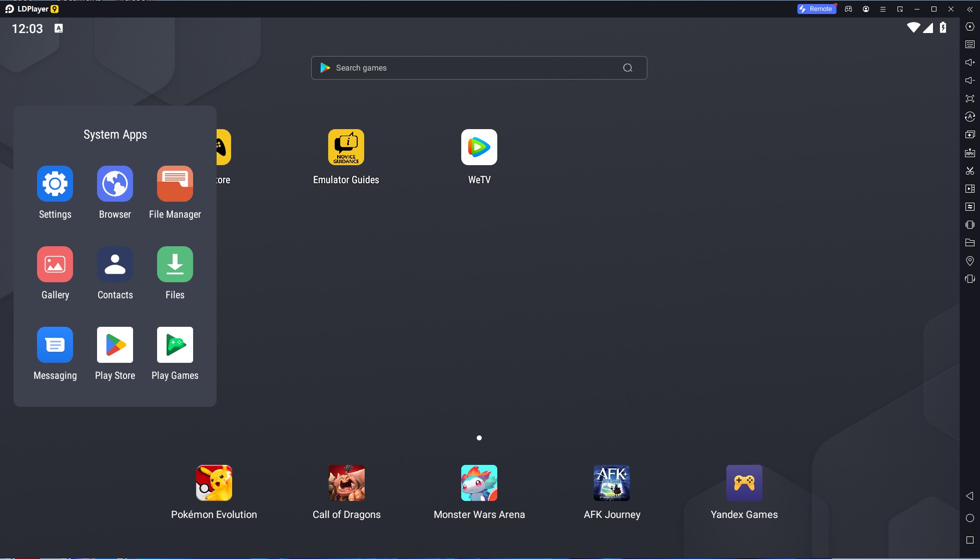Open the shared folder icon
Image resolution: width=980 pixels, height=559 pixels.
pos(970,243)
